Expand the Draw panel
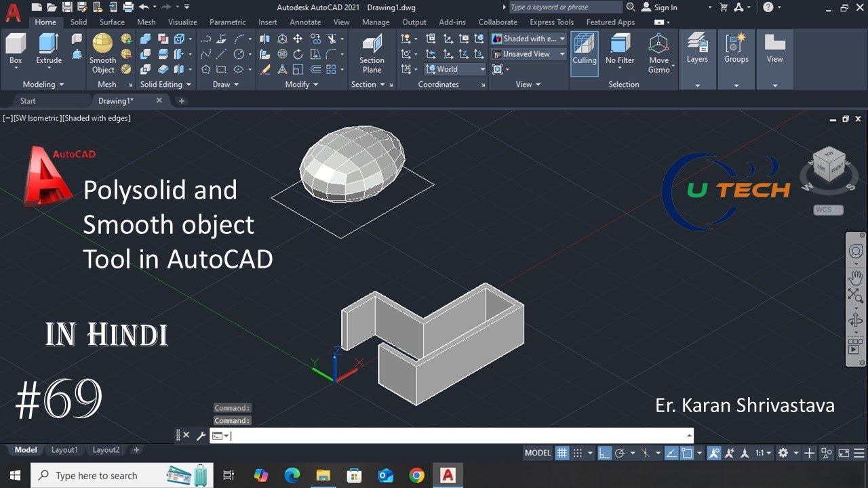The image size is (868, 488). point(226,85)
